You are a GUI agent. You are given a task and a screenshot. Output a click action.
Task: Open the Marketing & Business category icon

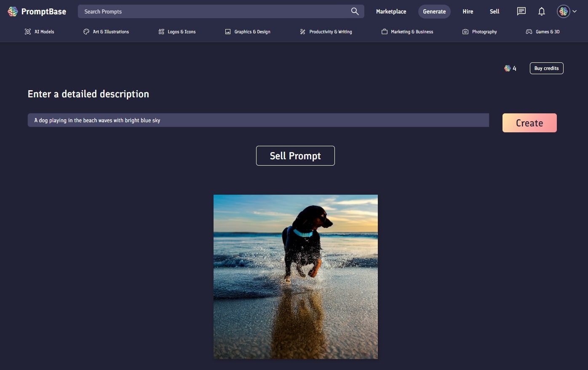384,31
